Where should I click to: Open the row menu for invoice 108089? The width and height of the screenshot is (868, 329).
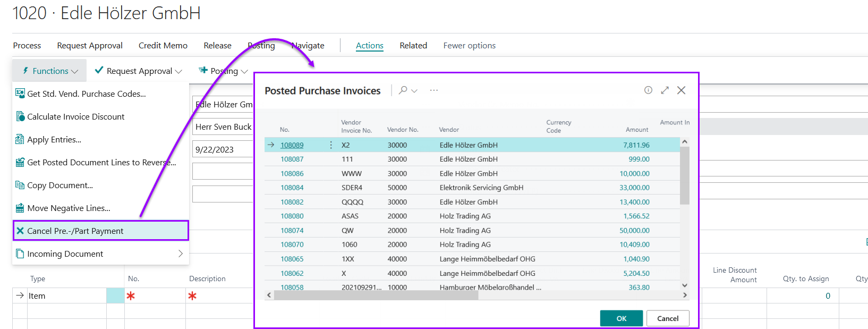tap(331, 145)
